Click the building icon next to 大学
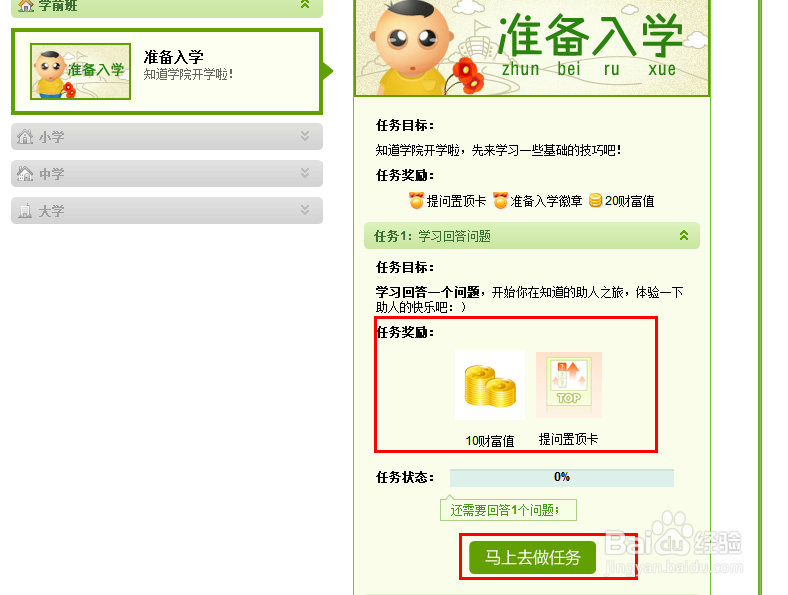 pos(25,211)
